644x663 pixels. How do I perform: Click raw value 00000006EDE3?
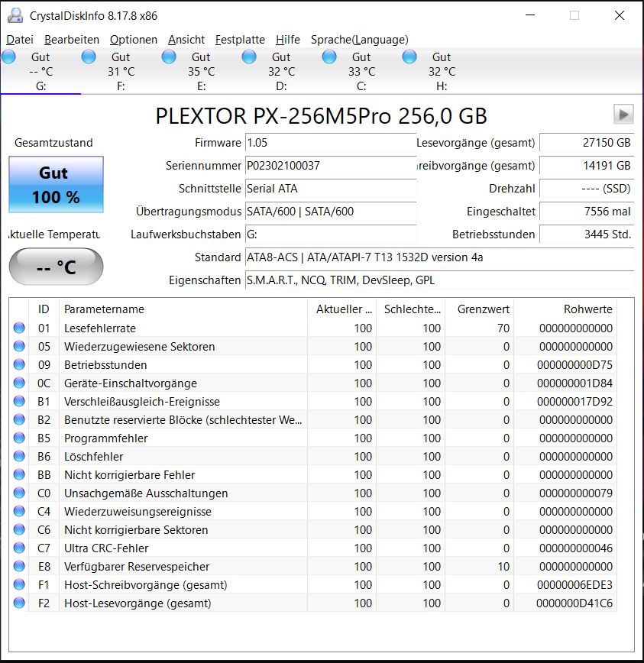tap(574, 585)
